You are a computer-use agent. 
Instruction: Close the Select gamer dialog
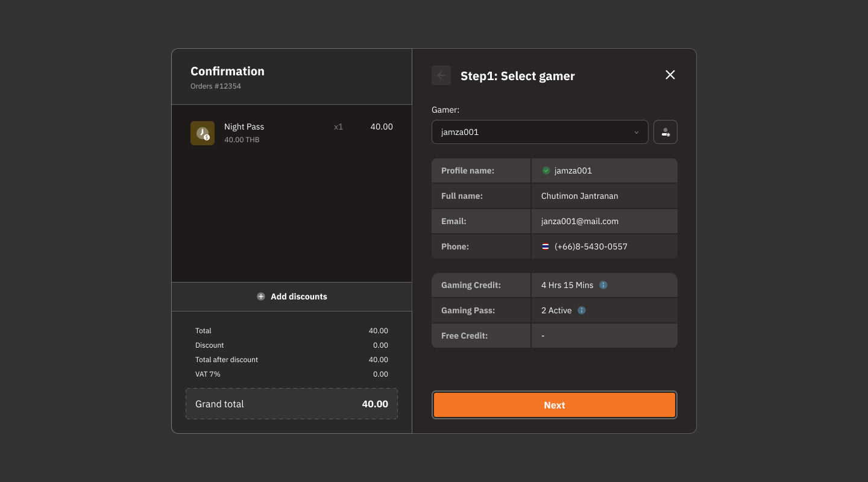[670, 75]
